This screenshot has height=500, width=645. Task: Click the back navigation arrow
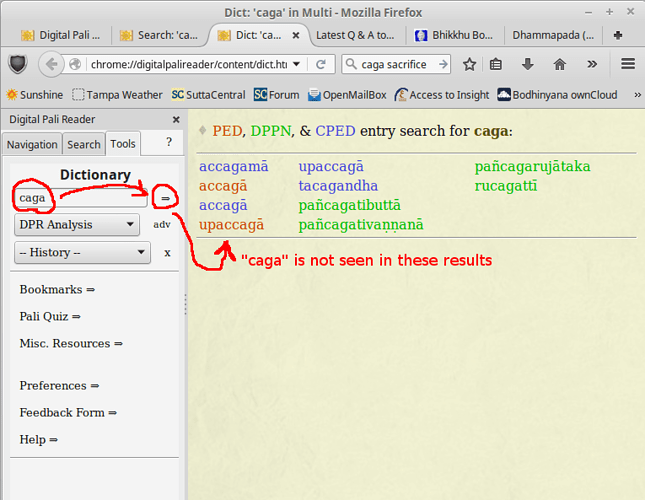click(x=53, y=64)
